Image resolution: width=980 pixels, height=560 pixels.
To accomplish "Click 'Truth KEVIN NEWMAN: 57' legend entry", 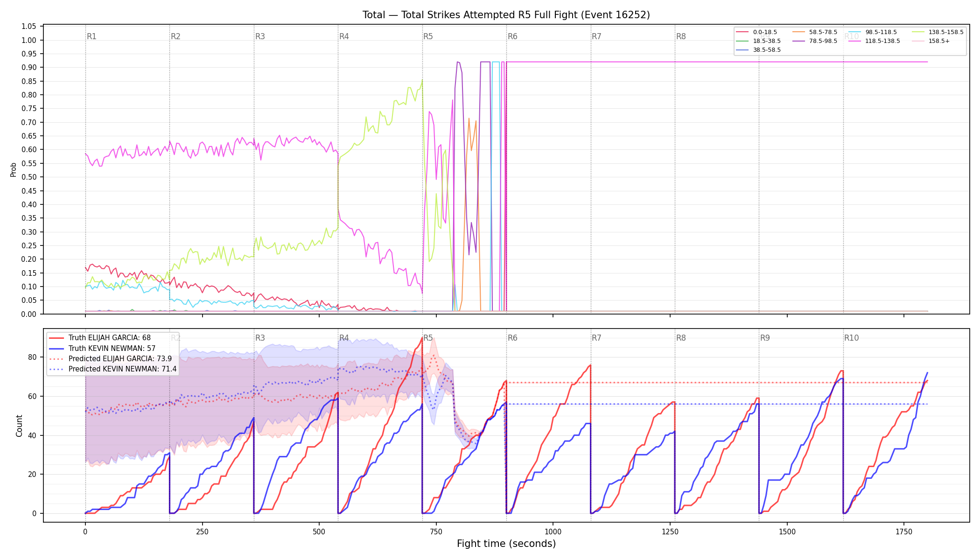I will [x=102, y=349].
